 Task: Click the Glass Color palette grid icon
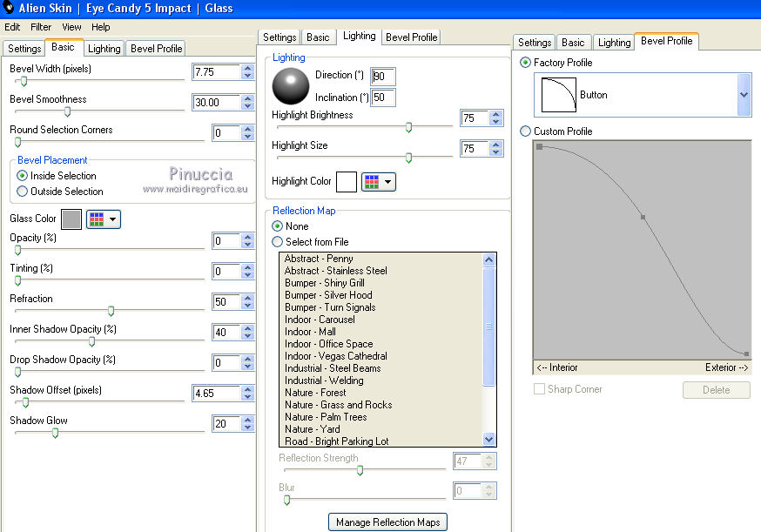click(96, 219)
